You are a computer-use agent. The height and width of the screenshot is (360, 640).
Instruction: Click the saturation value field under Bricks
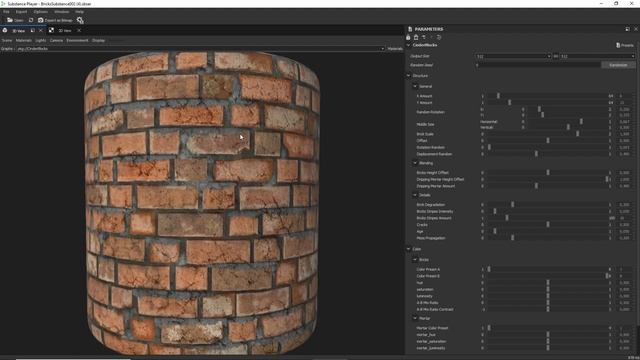pyautogui.click(x=625, y=289)
